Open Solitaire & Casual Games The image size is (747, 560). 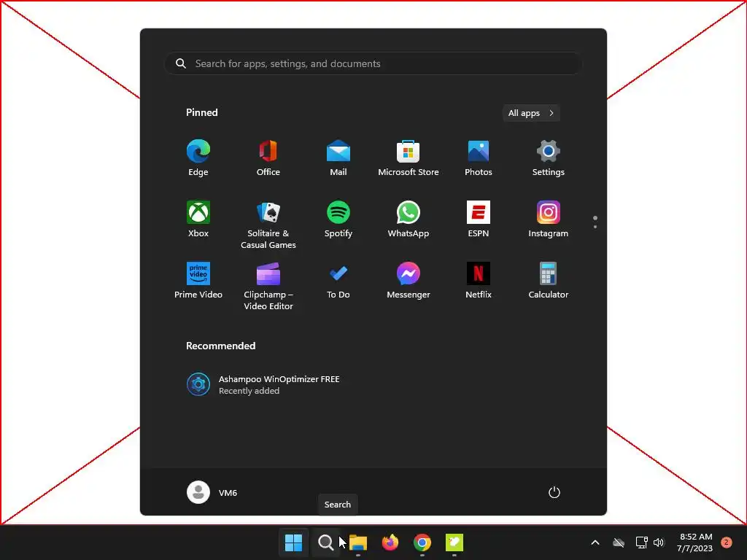click(x=268, y=225)
